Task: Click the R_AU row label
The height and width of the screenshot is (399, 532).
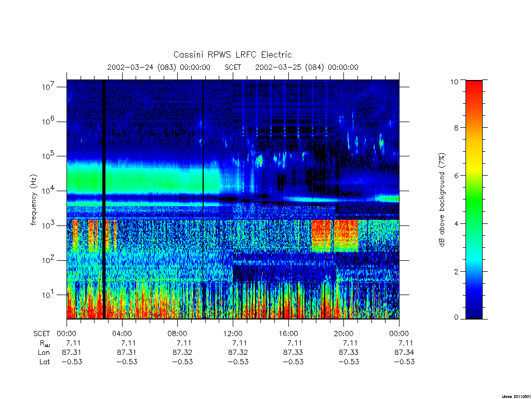Action: click(45, 343)
